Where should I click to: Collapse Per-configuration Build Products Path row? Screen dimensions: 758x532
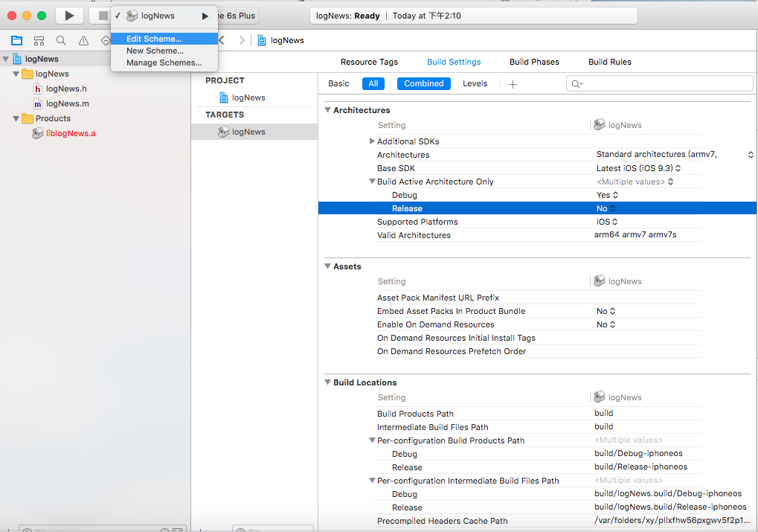372,440
